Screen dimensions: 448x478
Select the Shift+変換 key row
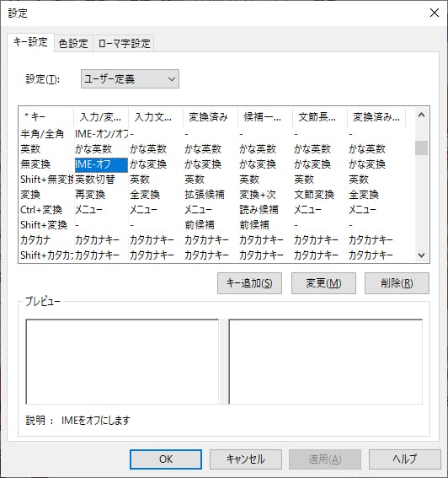tap(44, 225)
